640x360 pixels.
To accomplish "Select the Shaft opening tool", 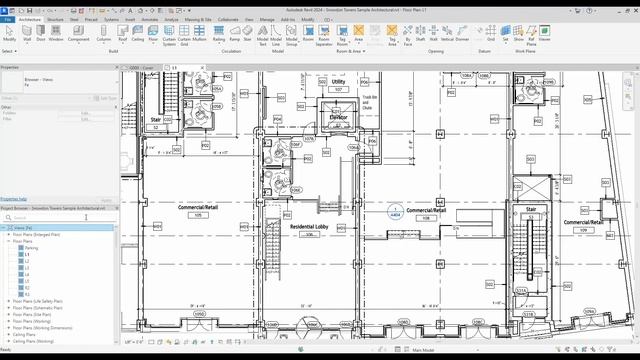I will (420, 33).
